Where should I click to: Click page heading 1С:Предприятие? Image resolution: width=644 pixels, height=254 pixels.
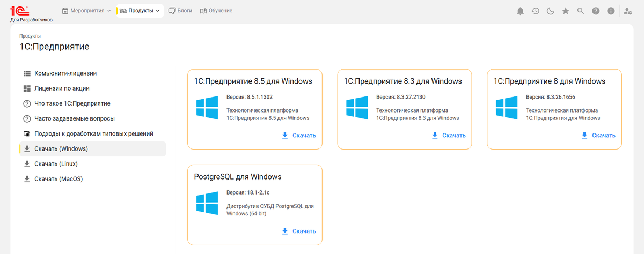pos(54,47)
